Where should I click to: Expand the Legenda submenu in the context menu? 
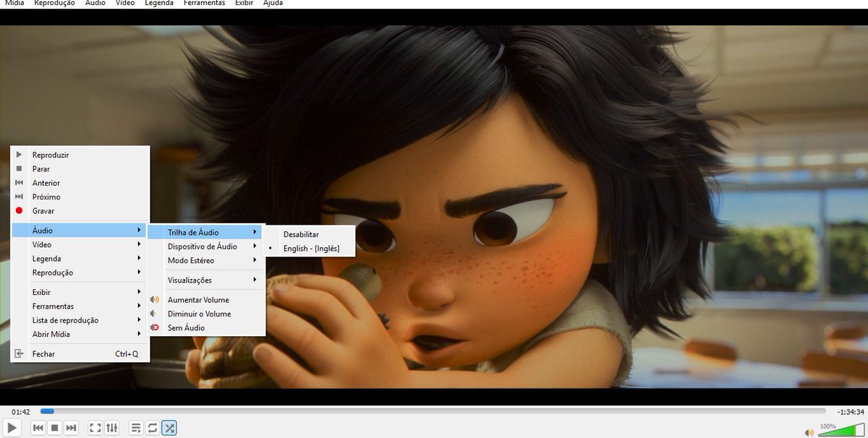pyautogui.click(x=80, y=259)
